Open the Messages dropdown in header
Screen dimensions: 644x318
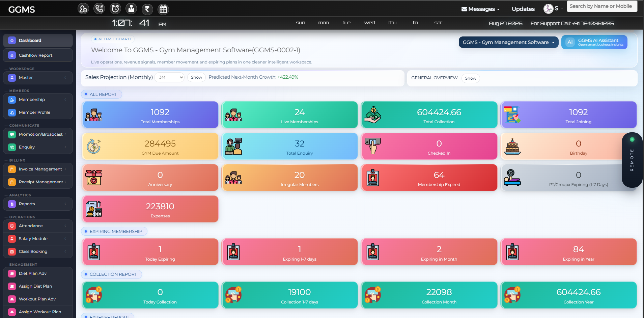480,9
